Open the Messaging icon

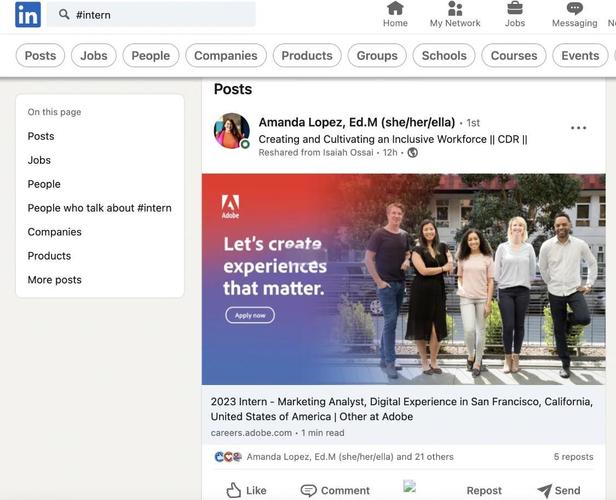pyautogui.click(x=574, y=8)
